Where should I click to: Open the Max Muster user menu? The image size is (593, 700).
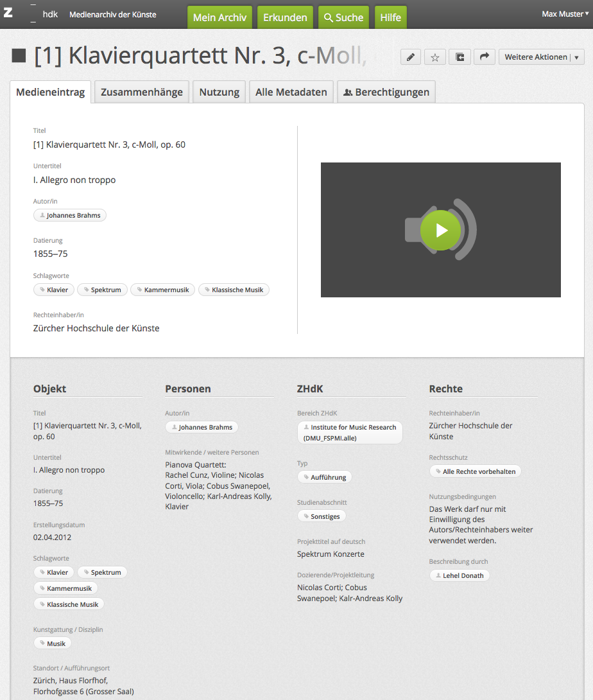coord(564,14)
